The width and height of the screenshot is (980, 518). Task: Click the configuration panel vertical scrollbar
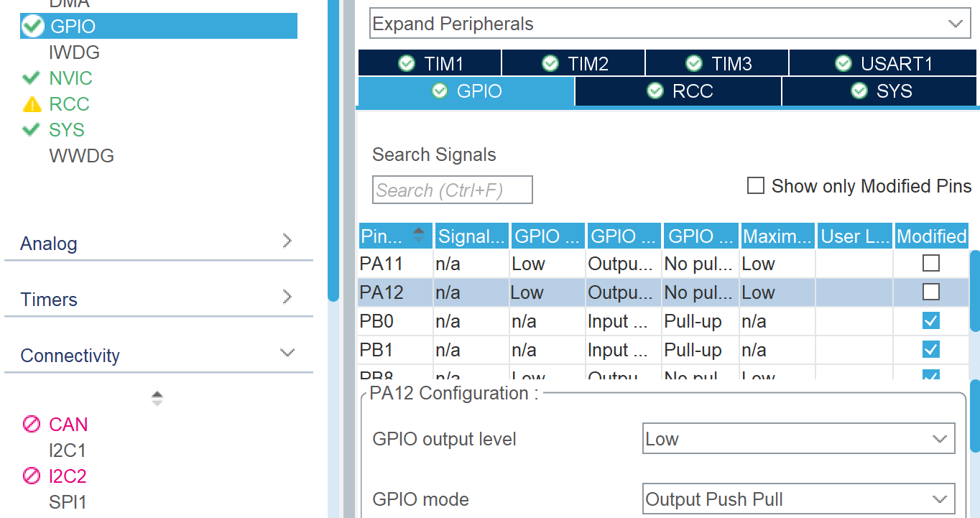coord(975,415)
